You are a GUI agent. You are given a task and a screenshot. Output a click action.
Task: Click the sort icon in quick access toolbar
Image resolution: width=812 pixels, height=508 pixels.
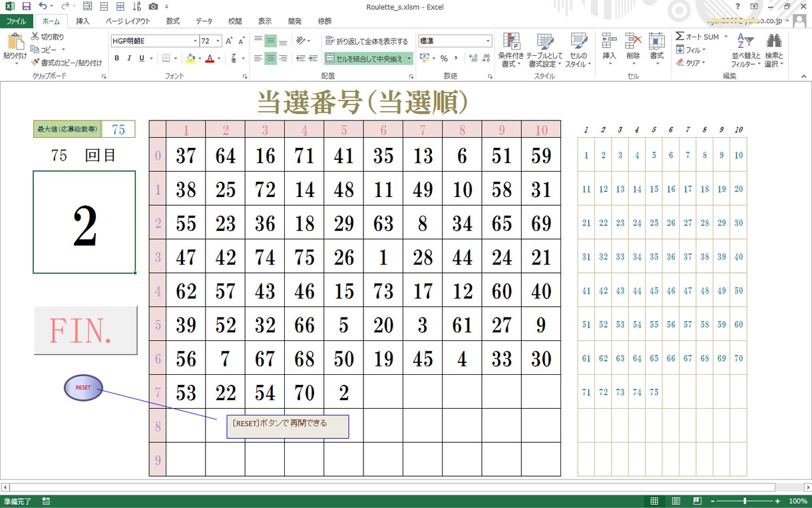click(136, 6)
